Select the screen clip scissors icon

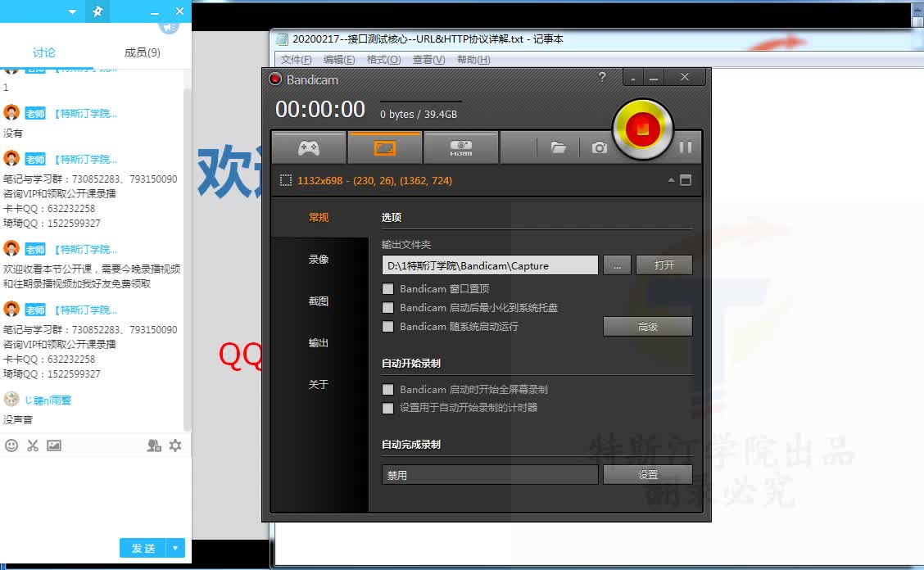tap(34, 445)
